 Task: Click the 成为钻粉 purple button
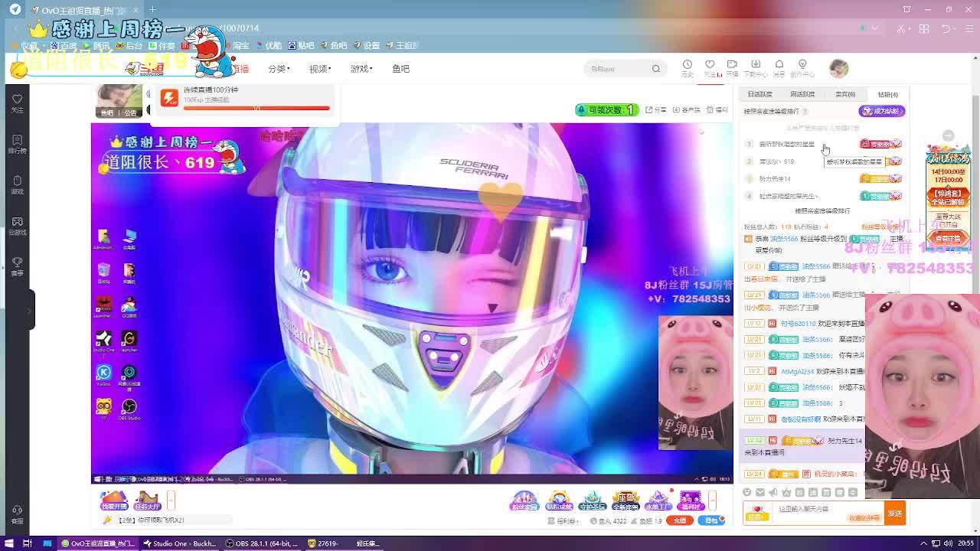882,111
